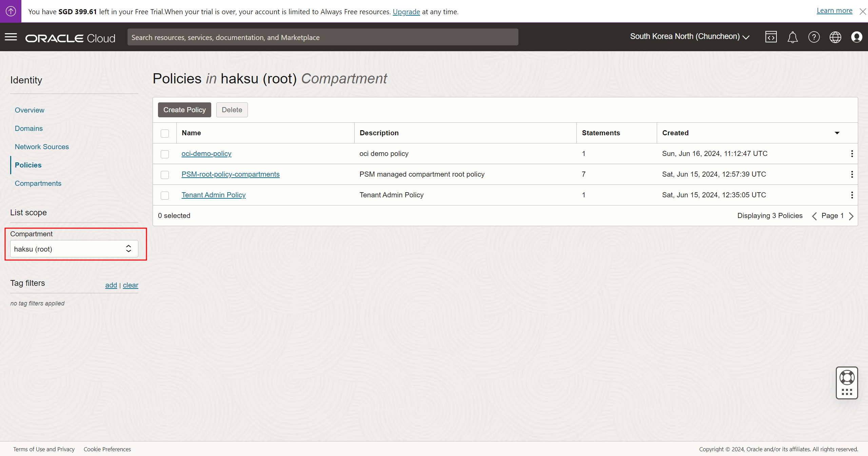
Task: Check the select-all policies checkbox
Action: pos(165,133)
